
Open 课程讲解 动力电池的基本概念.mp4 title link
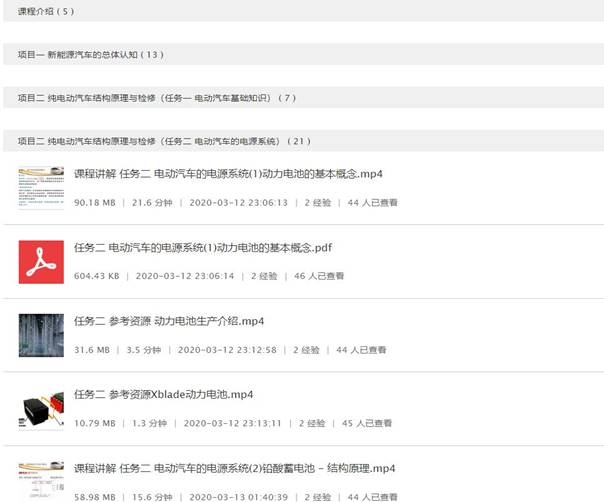pos(228,174)
